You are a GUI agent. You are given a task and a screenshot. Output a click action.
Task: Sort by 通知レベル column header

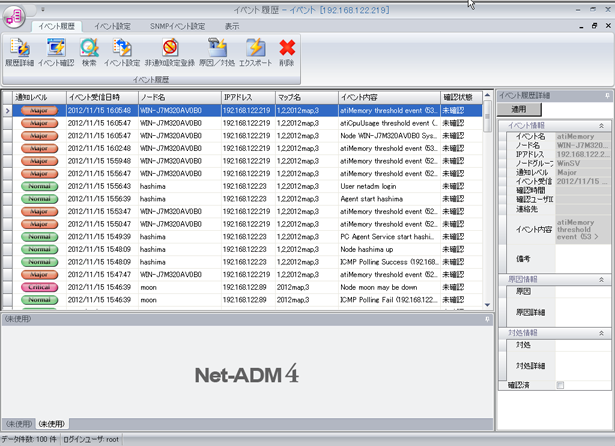(39, 97)
